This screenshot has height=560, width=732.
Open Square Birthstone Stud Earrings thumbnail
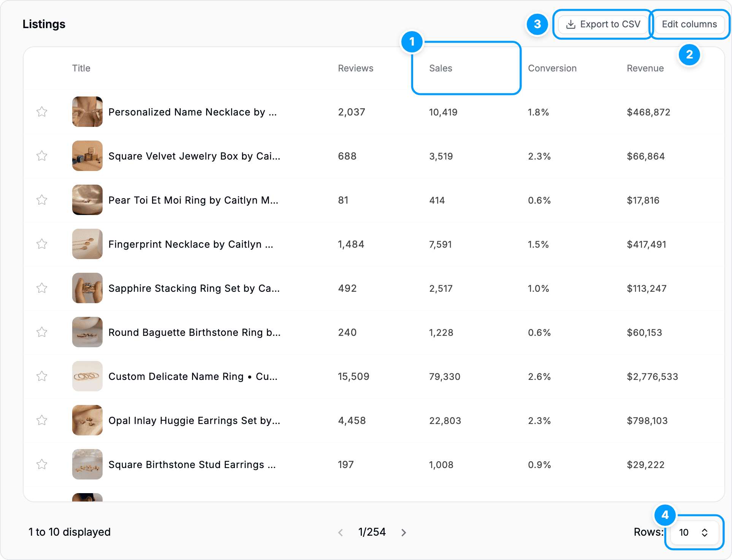coord(87,464)
